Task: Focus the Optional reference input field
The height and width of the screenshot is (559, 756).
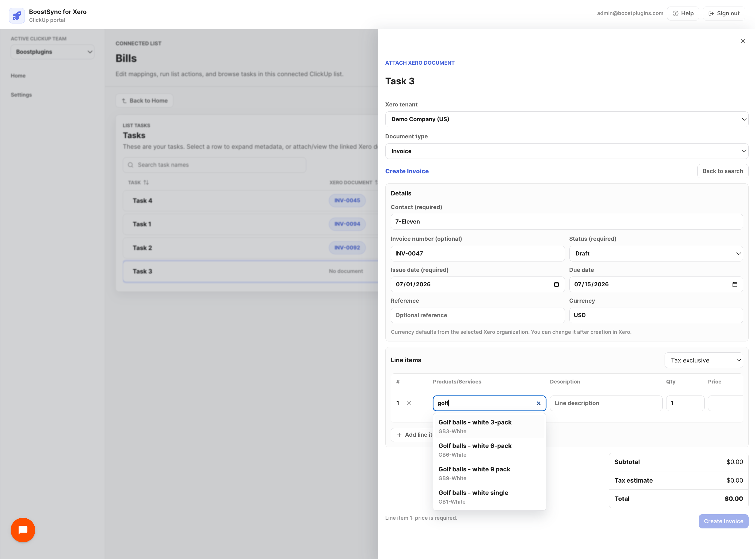Action: pos(477,315)
